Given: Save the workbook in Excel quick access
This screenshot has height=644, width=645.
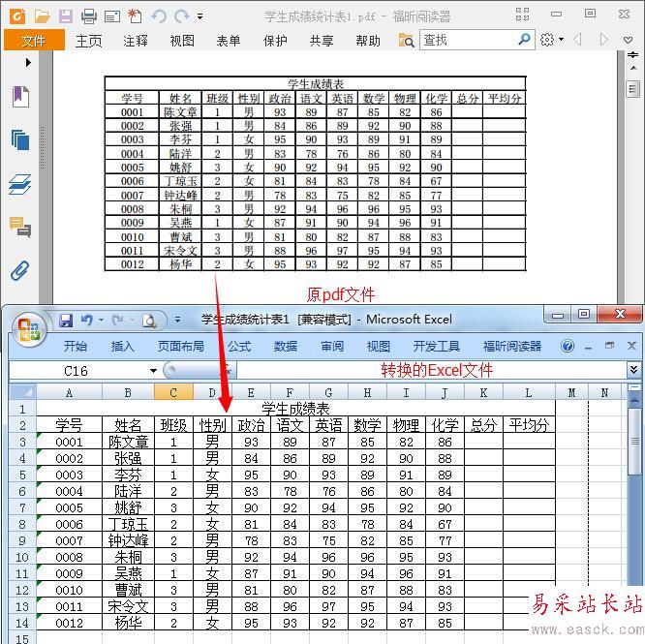Looking at the screenshot, I should coord(66,321).
